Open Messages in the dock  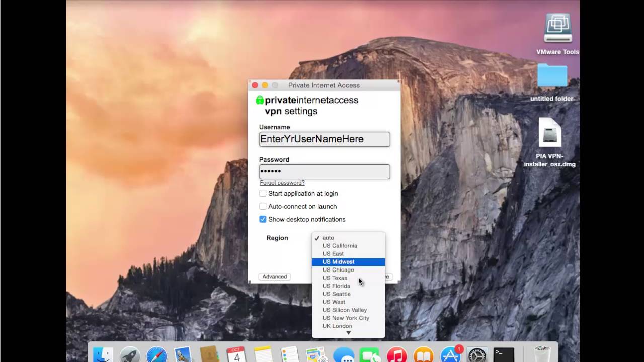(x=344, y=354)
